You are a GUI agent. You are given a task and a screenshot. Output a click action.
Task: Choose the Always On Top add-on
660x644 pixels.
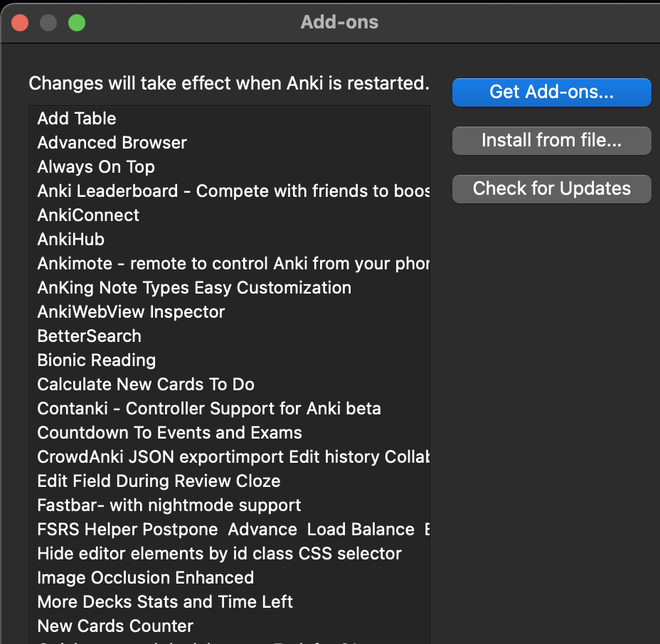pos(96,167)
